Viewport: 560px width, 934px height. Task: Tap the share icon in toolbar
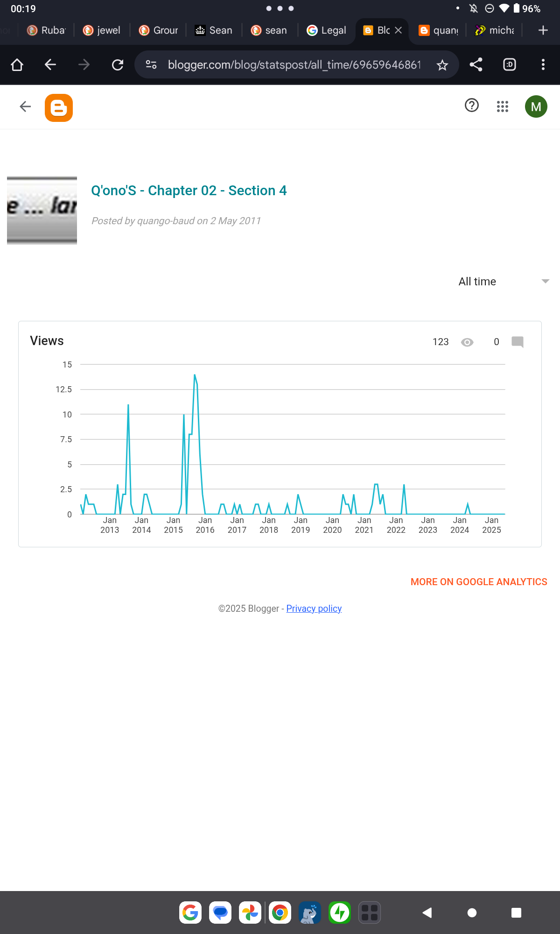[476, 64]
